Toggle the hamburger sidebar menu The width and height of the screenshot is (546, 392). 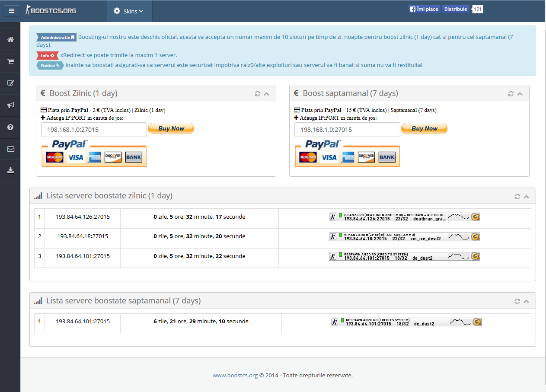click(12, 11)
